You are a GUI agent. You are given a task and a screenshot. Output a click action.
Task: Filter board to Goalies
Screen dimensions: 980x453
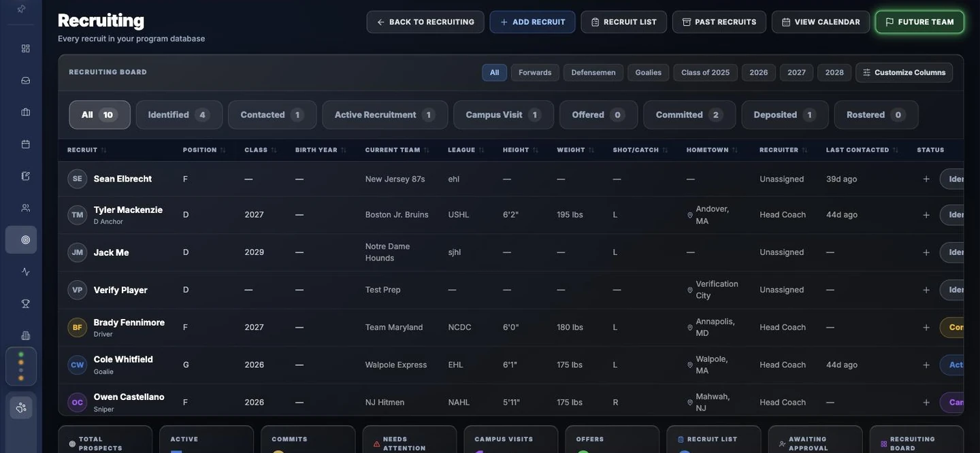pyautogui.click(x=649, y=73)
